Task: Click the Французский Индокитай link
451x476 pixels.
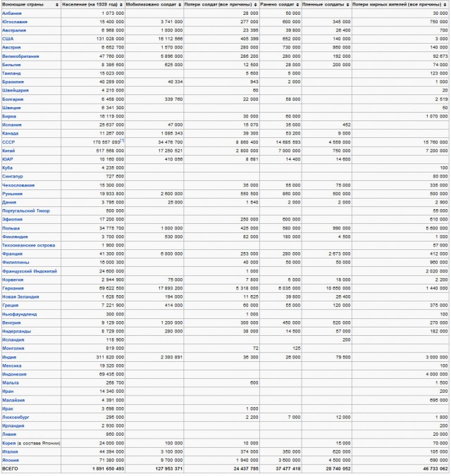Action: coord(30,270)
